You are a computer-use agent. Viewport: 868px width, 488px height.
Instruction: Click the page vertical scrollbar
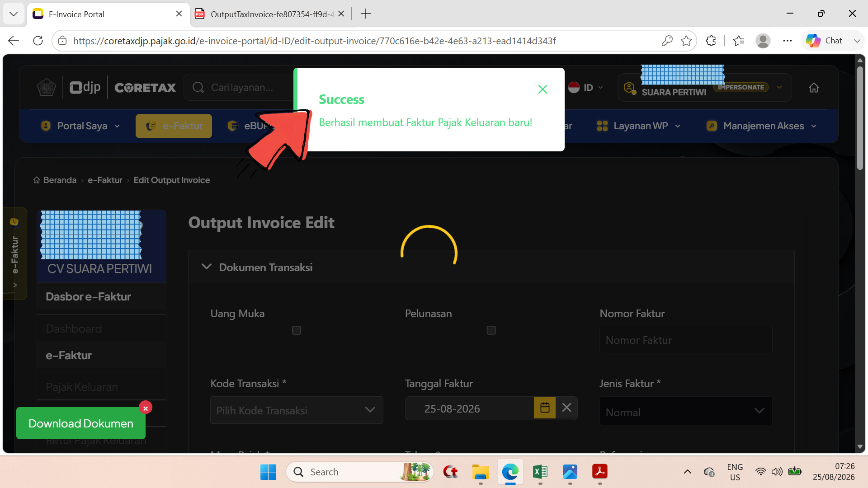pyautogui.click(x=860, y=118)
